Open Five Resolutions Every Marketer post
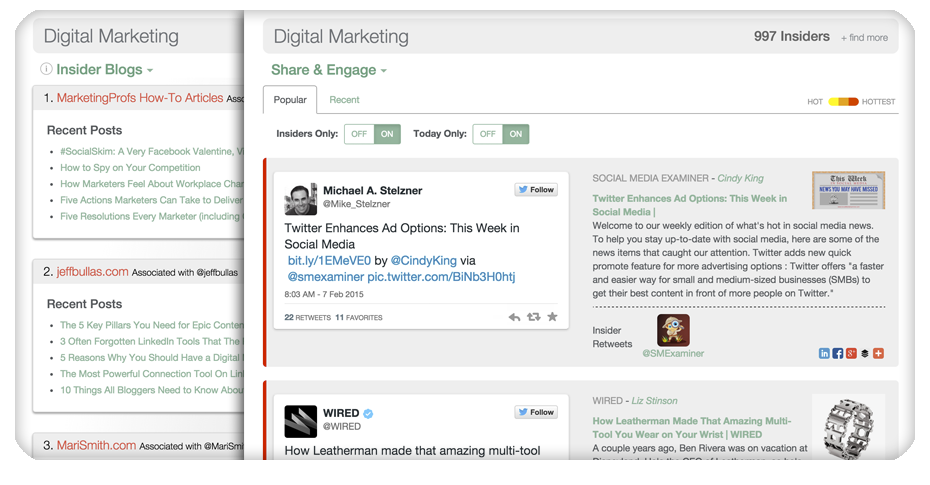 click(x=151, y=216)
